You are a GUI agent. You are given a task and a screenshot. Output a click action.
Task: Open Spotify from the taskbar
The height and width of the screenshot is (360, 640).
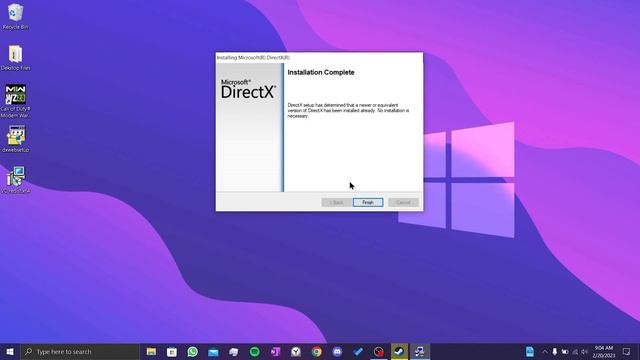pos(255,352)
